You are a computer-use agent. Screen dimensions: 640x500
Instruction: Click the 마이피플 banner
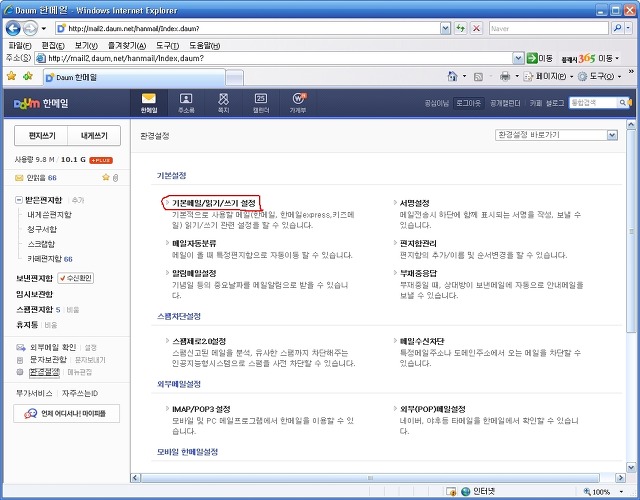pos(67,413)
